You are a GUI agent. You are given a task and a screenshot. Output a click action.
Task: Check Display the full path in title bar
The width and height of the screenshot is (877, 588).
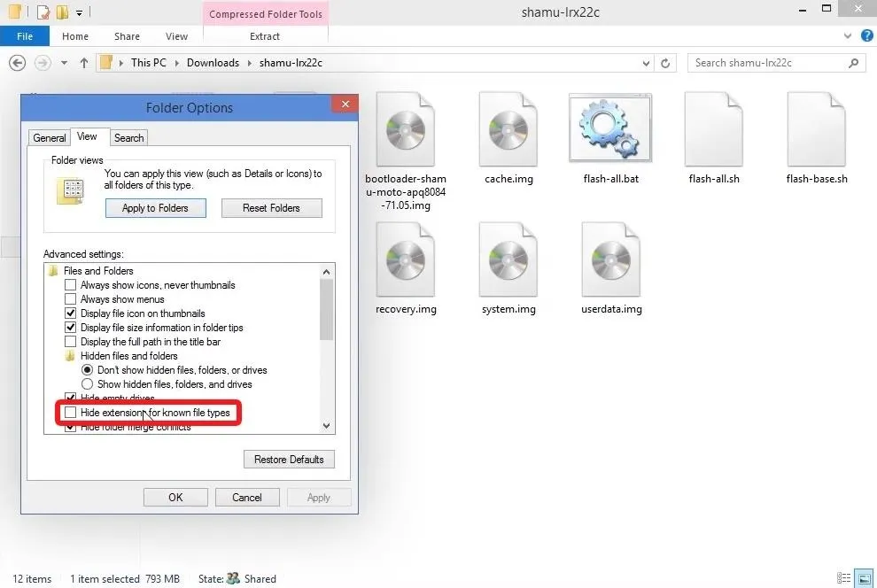[x=71, y=342]
